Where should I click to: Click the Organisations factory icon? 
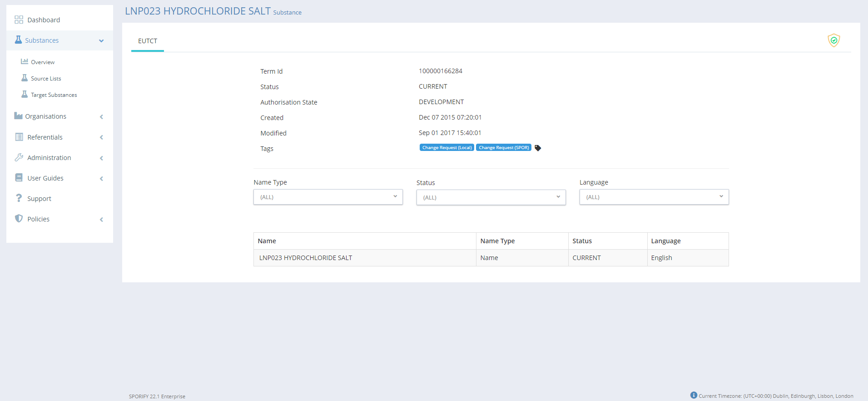pos(18,116)
